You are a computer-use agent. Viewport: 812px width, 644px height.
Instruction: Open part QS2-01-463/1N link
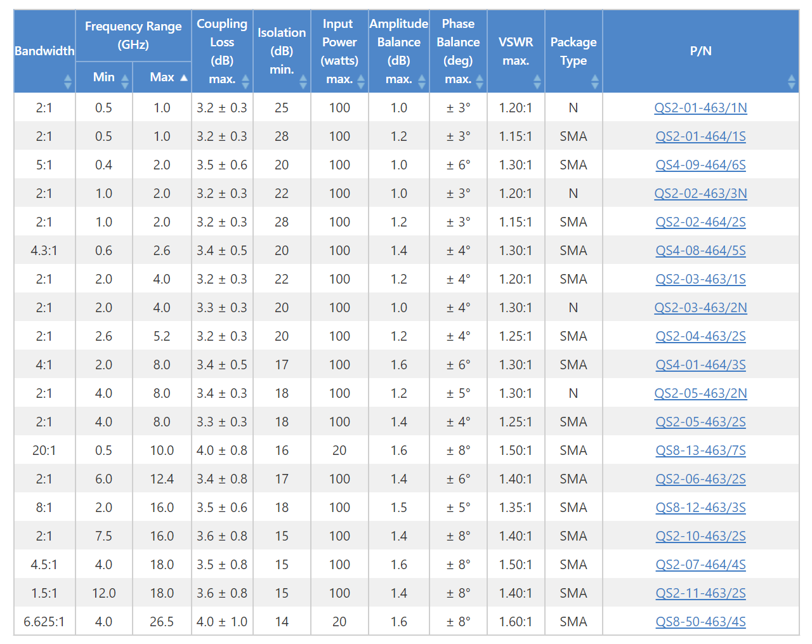(x=700, y=108)
